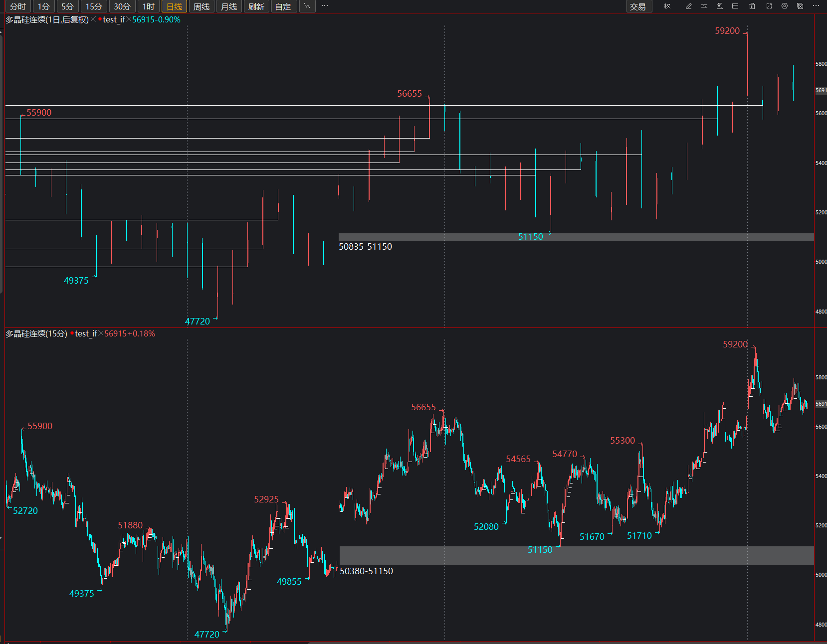
Task: Open the 交易 trade button
Action: pos(638,6)
